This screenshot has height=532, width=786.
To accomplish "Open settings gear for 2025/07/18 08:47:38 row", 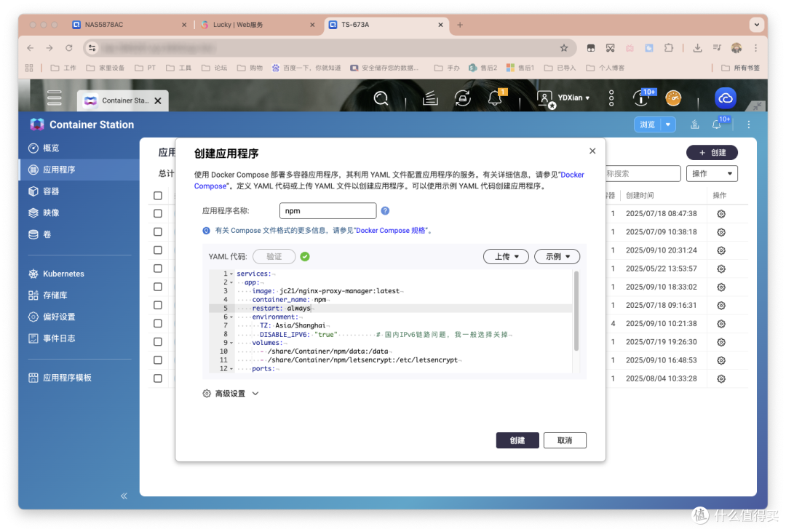I will click(720, 214).
